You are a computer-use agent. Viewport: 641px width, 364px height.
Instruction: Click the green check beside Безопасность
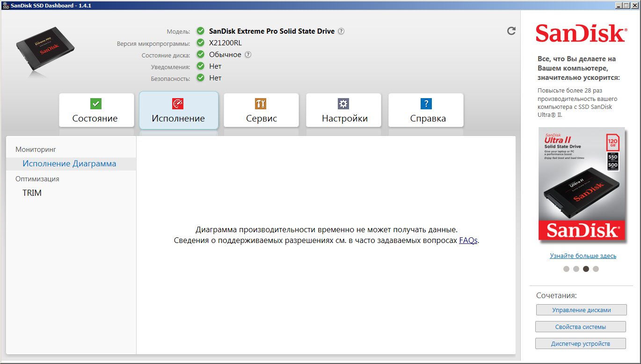coord(201,78)
